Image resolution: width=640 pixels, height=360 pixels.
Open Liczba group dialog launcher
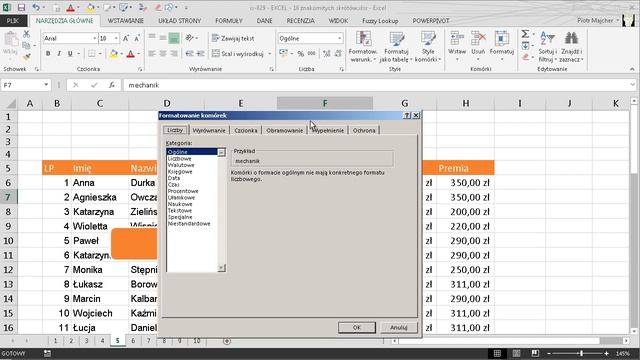[342, 69]
